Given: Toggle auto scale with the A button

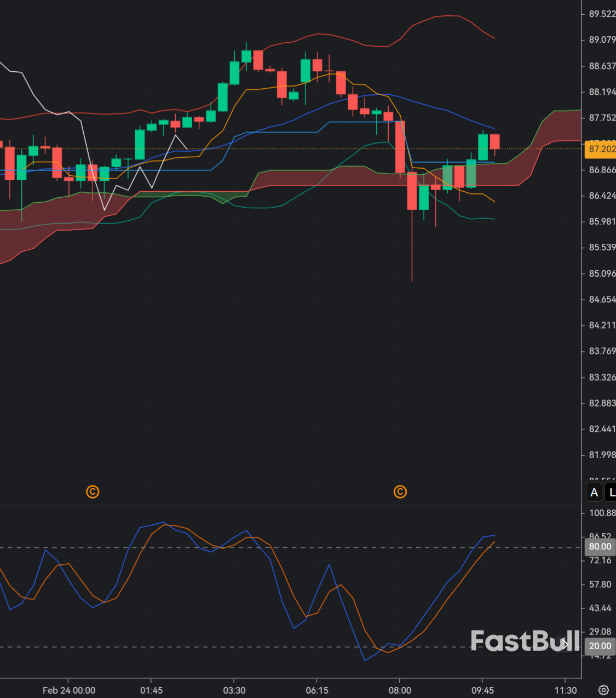Looking at the screenshot, I should (594, 493).
